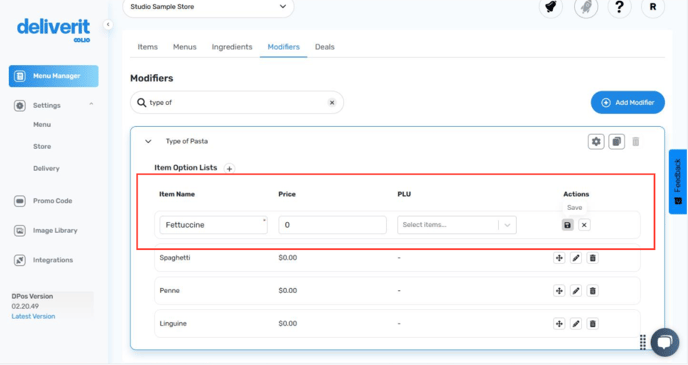This screenshot has height=365, width=688.
Task: Delete the Penne item
Action: pos(592,291)
